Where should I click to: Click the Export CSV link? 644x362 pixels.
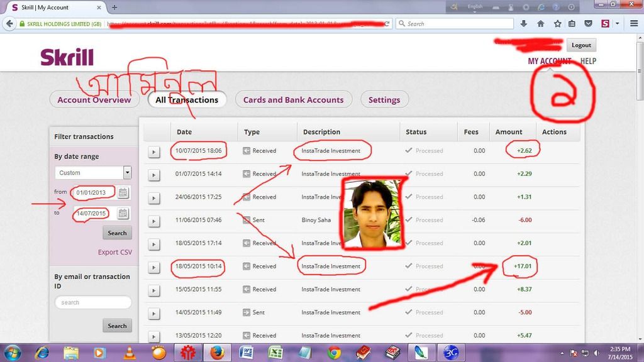(115, 252)
